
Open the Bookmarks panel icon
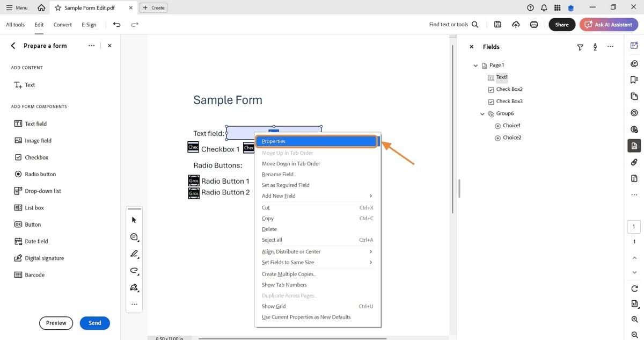(x=634, y=79)
